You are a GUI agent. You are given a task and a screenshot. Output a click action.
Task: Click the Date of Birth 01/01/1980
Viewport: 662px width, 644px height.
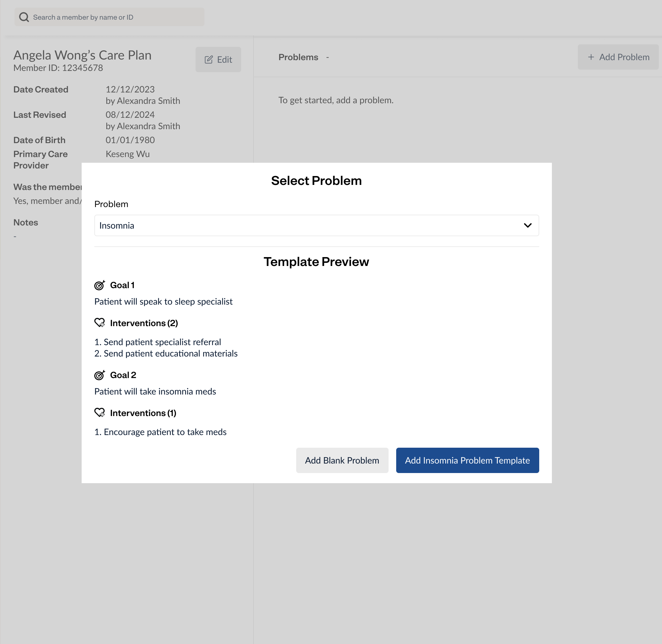pos(130,140)
